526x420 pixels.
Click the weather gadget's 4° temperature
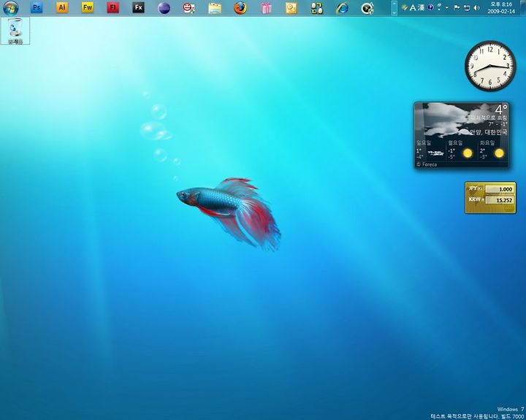pyautogui.click(x=501, y=110)
